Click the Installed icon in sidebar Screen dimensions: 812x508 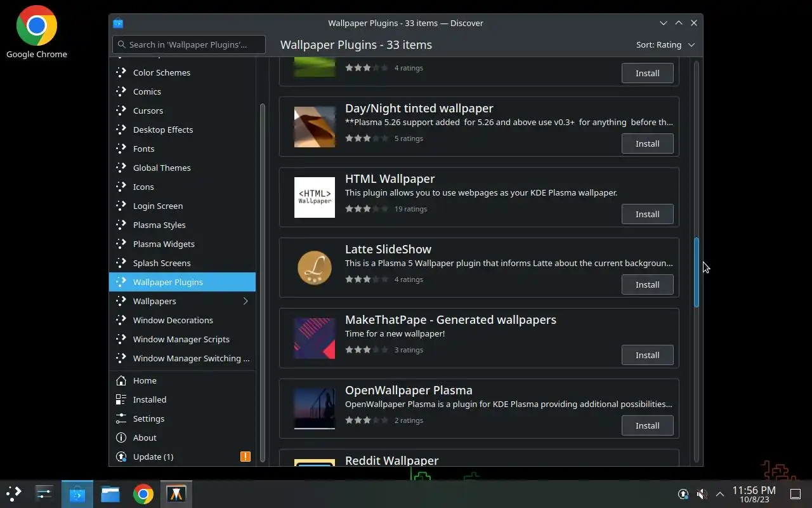121,399
